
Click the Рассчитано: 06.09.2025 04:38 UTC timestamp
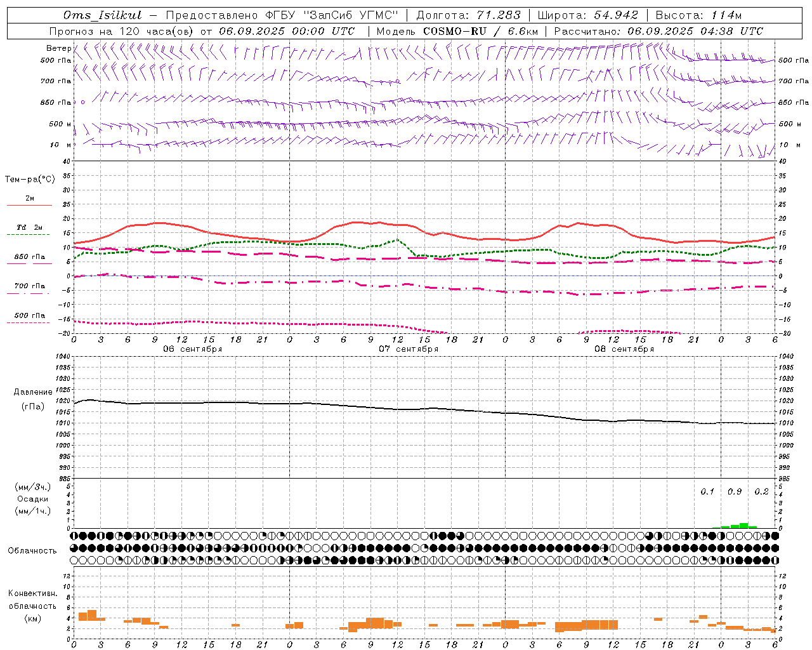658,31
